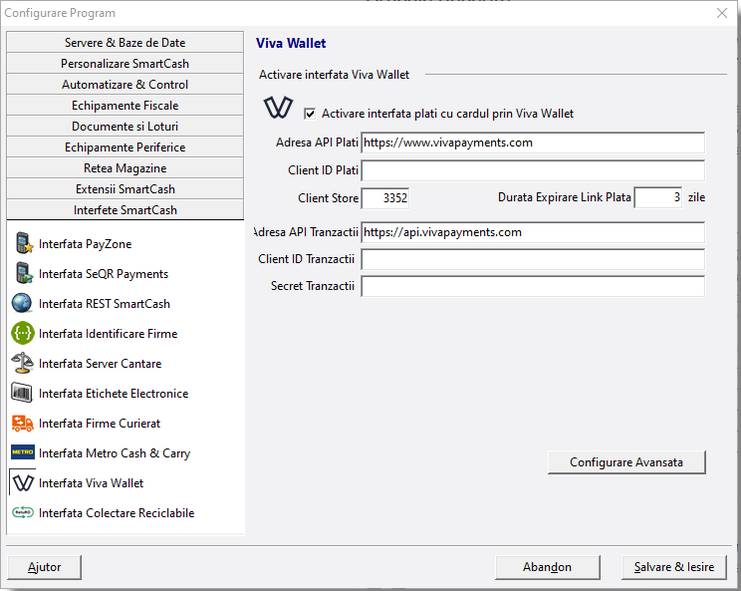Select Interfete SmartCash section

pos(125,209)
